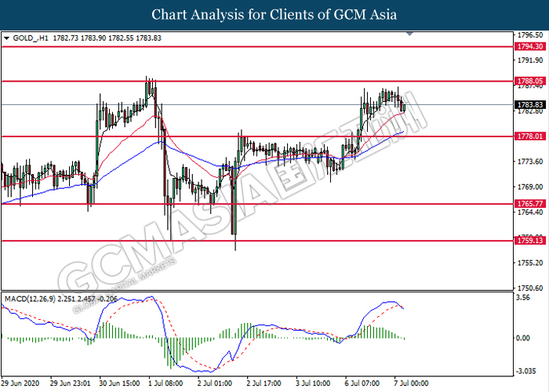The width and height of the screenshot is (549, 392).
Task: Click the chart title banner text
Action: pyautogui.click(x=274, y=15)
